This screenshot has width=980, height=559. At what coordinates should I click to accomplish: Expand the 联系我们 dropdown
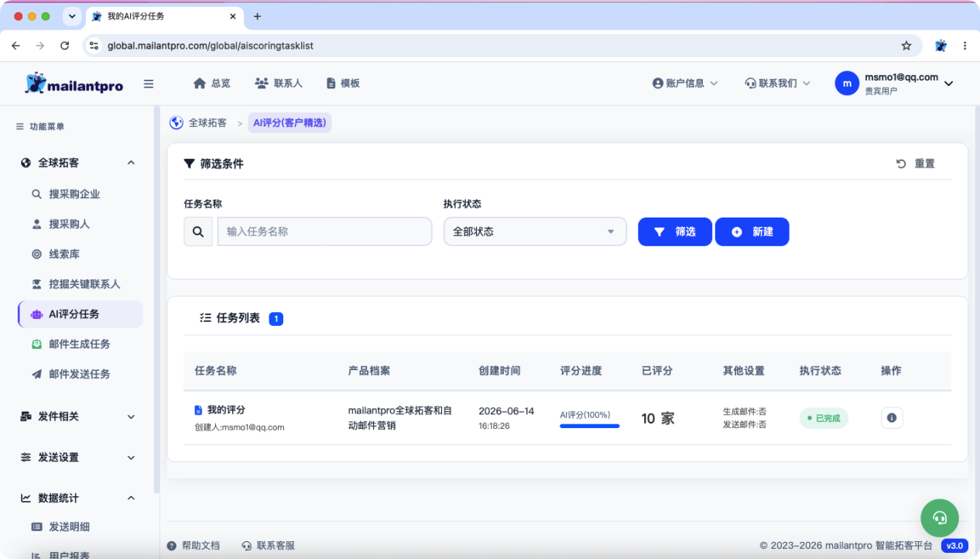(x=806, y=83)
